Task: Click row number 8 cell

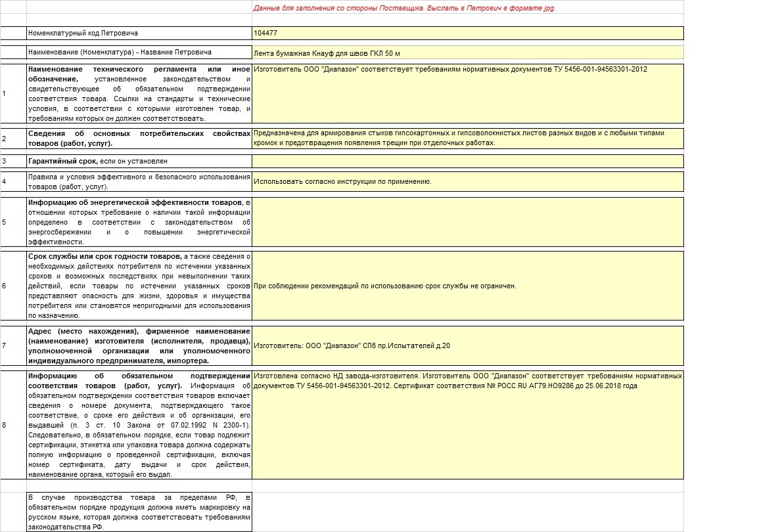Action: tap(14, 425)
